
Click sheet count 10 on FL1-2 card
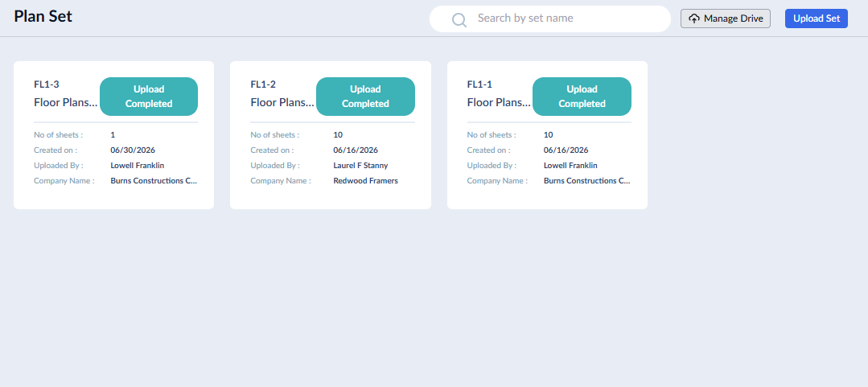tap(338, 134)
